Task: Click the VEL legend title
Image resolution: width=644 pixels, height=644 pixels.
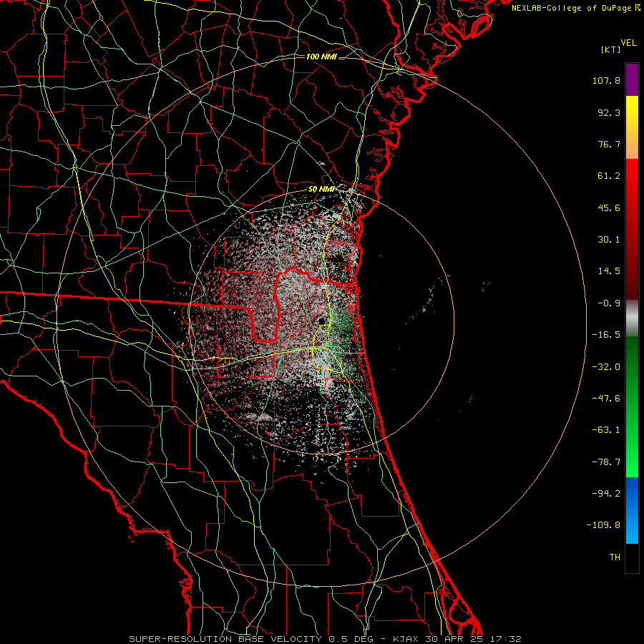Action: (x=628, y=43)
